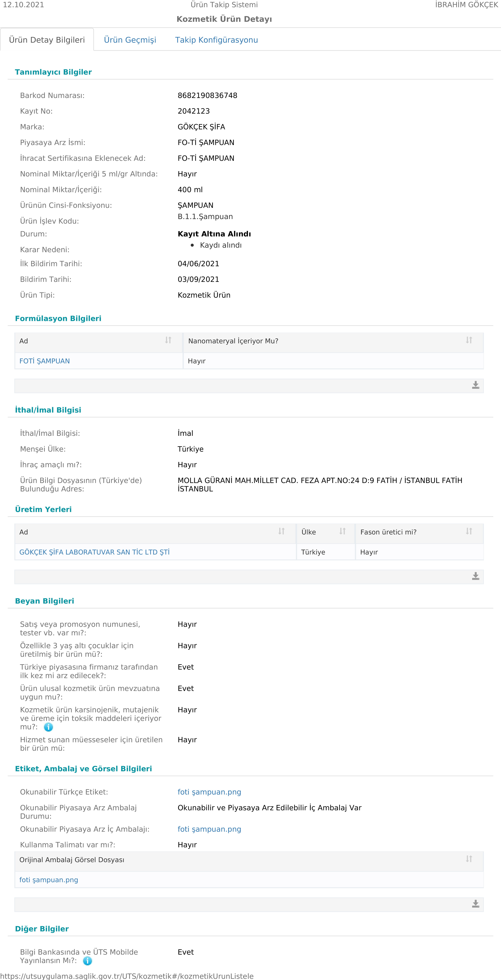Sort formulation table by Ad column
Viewport: 501px width, 980px height.
click(168, 340)
